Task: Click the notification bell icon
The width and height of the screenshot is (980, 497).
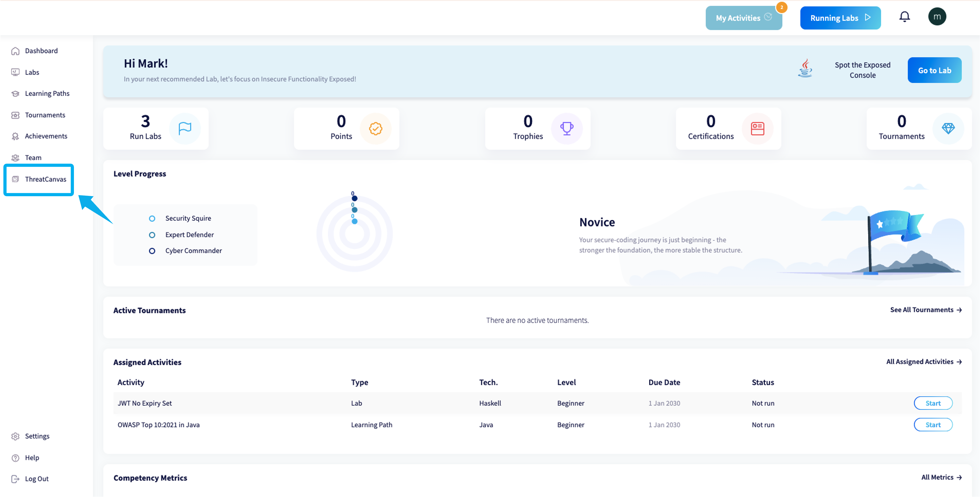Action: (904, 17)
